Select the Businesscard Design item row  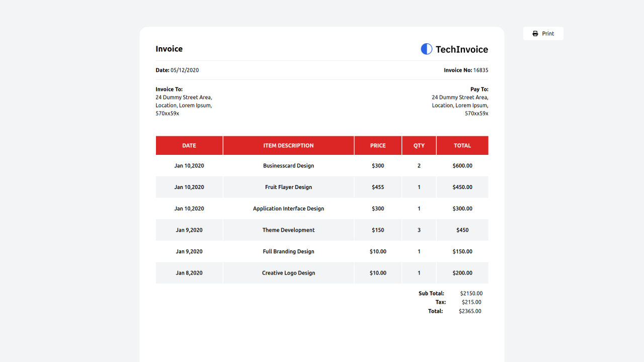click(288, 165)
